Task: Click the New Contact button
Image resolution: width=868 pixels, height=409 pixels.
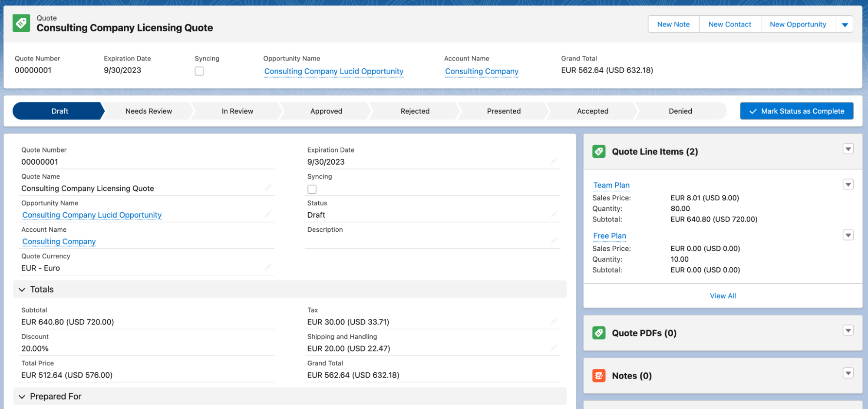Action: tap(729, 24)
